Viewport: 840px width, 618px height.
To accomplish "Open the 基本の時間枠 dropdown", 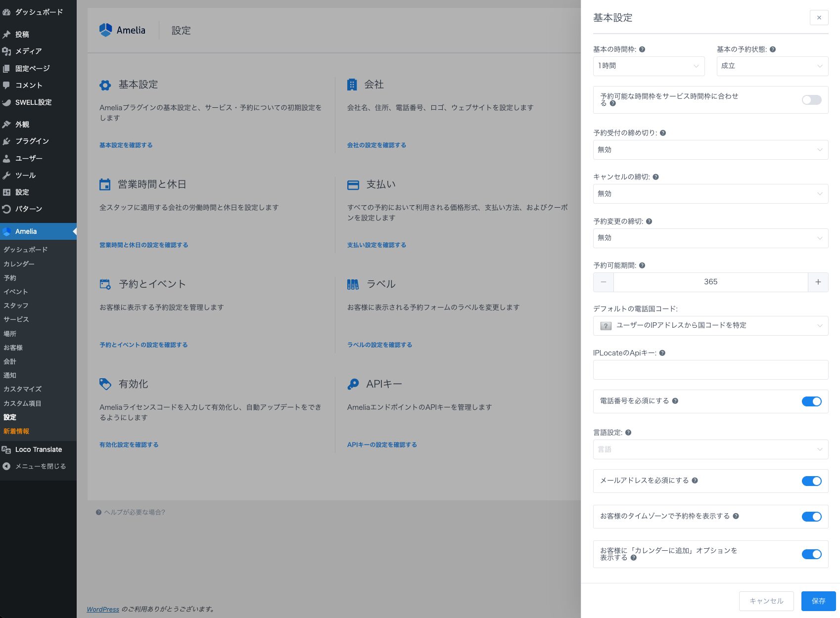I will (649, 66).
